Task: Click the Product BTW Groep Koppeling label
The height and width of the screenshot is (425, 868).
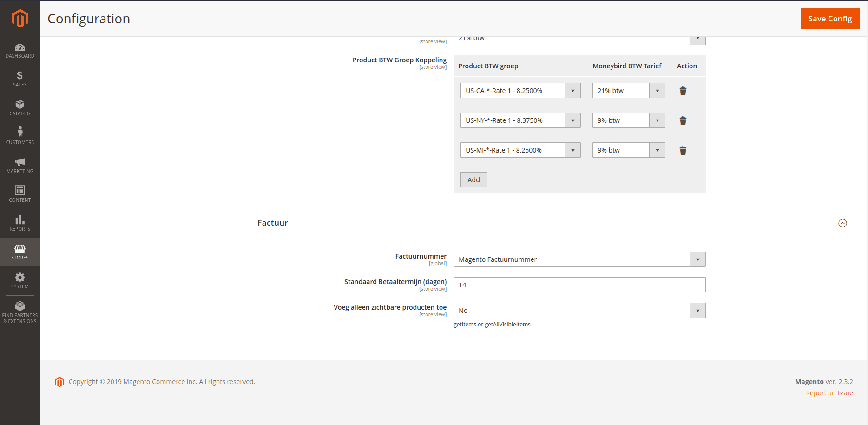Action: 400,60
